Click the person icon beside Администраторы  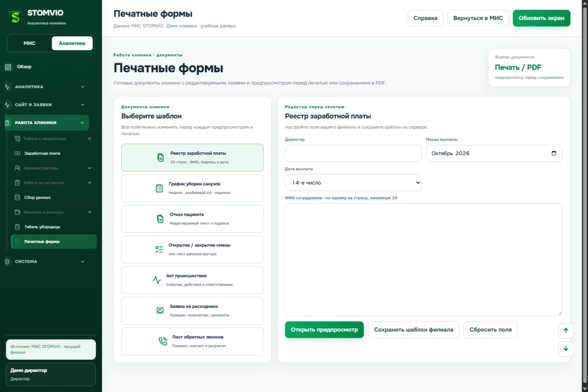point(17,168)
